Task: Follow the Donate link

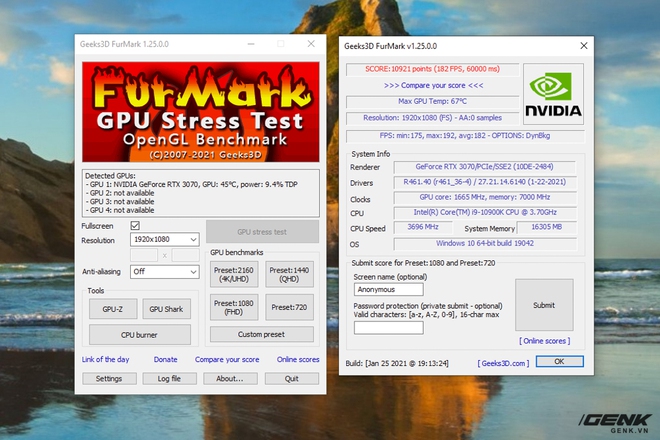Action: point(165,359)
